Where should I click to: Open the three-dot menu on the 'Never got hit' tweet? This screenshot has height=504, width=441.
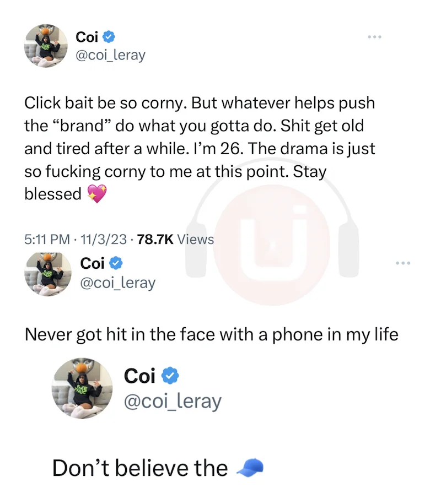403,263
